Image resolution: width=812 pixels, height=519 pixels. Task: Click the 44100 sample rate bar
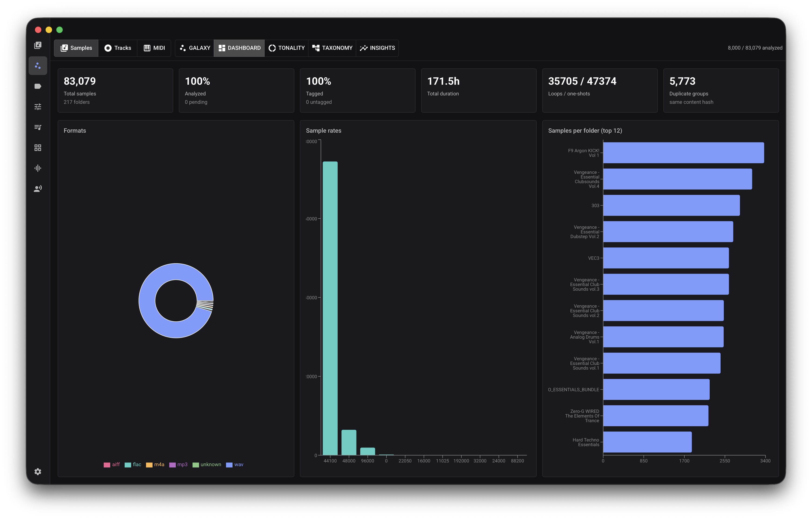tap(330, 308)
